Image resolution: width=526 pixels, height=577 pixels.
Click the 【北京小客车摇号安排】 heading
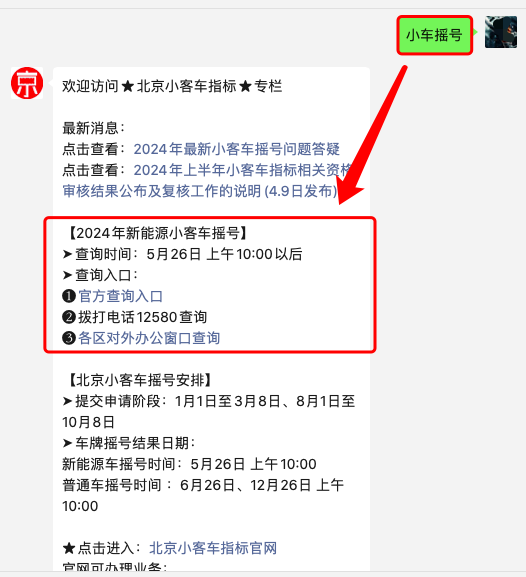(x=139, y=380)
